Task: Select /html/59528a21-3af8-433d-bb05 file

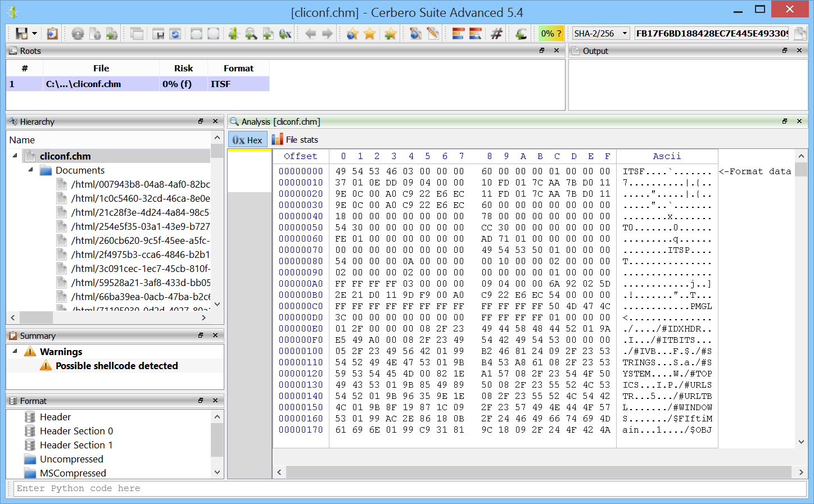Action: 141,283
